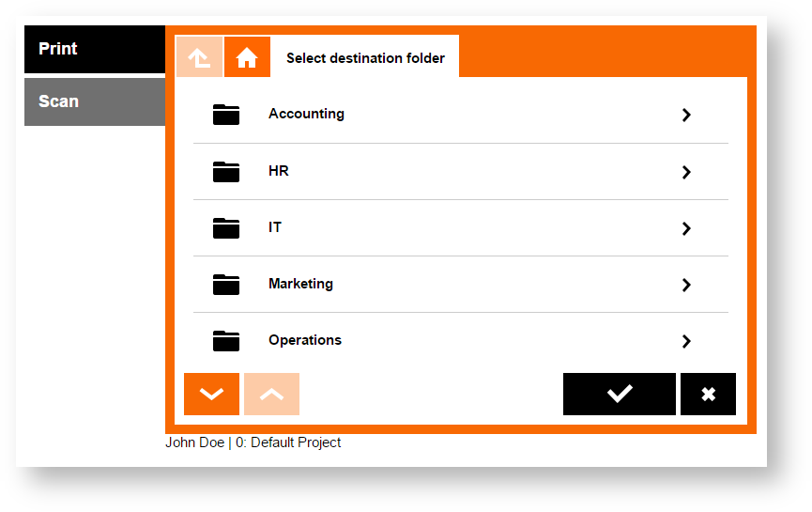This screenshot has width=812, height=512.
Task: Click the Operations folder icon
Action: [x=226, y=341]
